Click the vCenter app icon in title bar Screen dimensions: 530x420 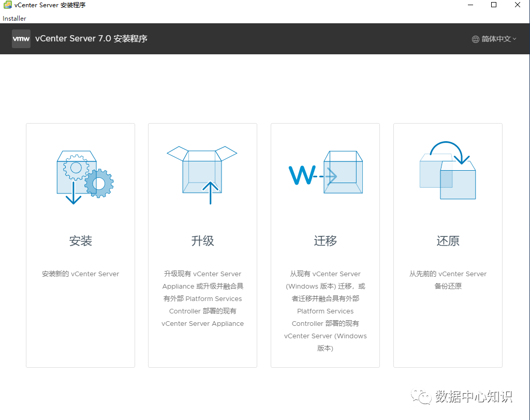[7, 5]
